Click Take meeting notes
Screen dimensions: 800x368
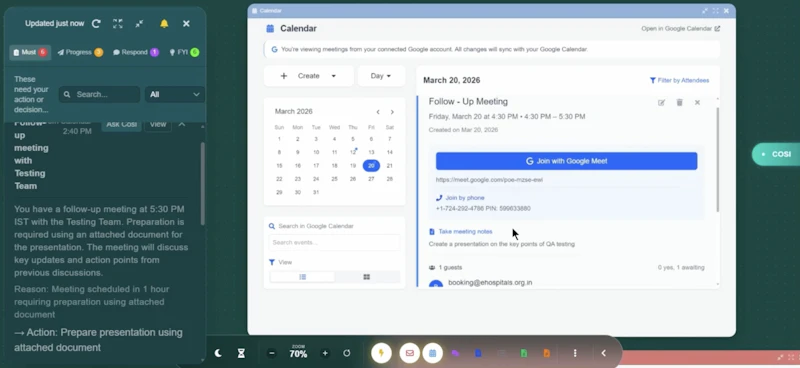(x=461, y=232)
